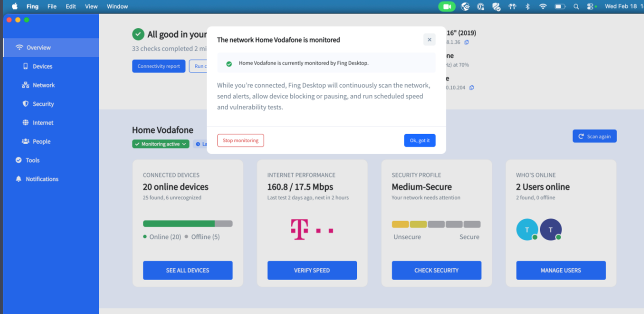Open the People section icon
This screenshot has width=644, height=314.
pyautogui.click(x=26, y=141)
